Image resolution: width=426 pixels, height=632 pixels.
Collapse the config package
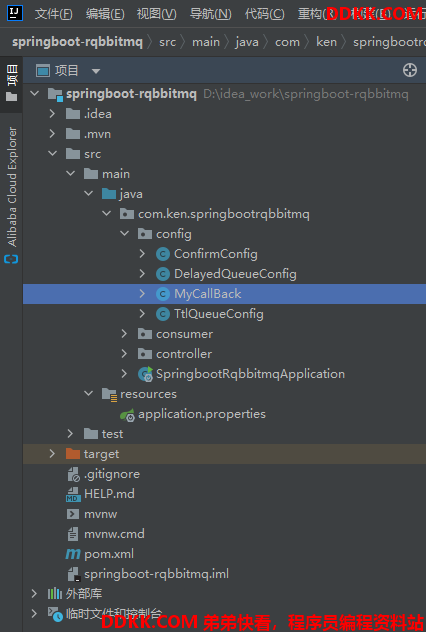coord(124,234)
